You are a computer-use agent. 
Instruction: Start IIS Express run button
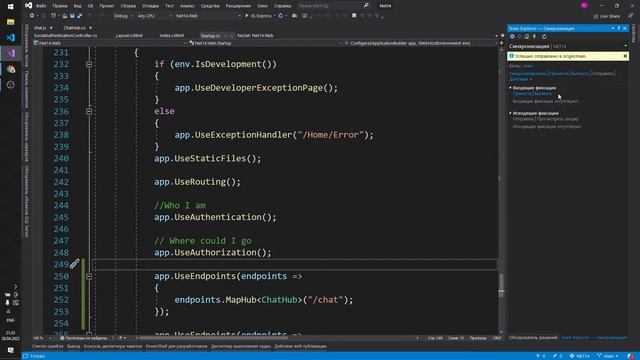click(x=258, y=16)
